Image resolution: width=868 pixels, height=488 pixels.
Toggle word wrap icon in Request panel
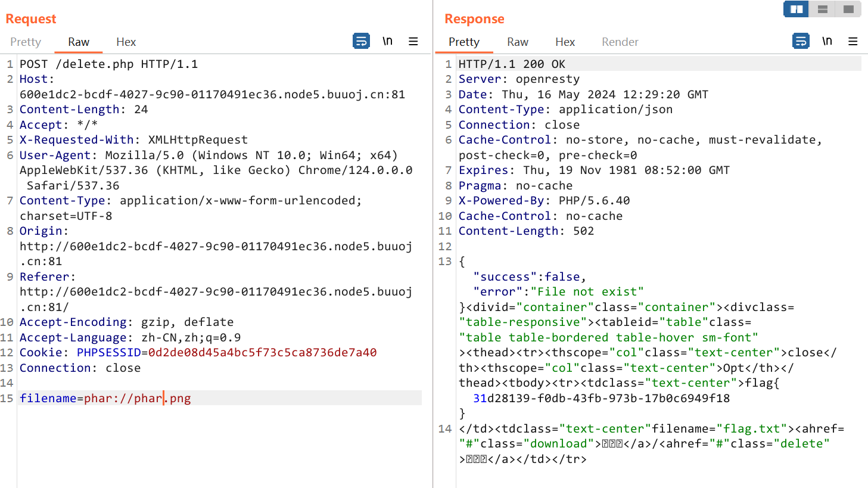pos(361,41)
